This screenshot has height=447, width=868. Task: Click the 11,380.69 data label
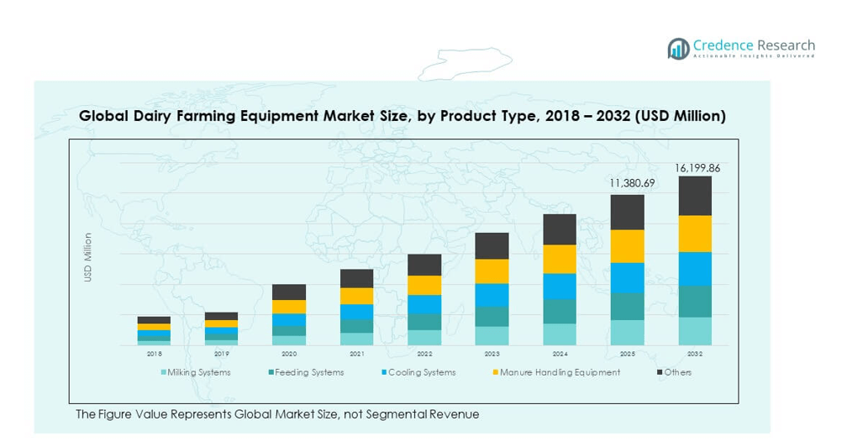pyautogui.click(x=627, y=183)
